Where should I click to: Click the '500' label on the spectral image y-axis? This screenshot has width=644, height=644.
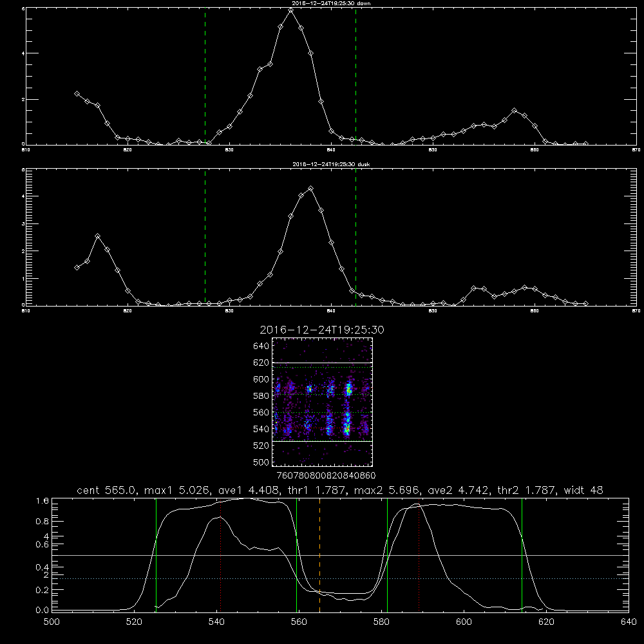[x=261, y=462]
